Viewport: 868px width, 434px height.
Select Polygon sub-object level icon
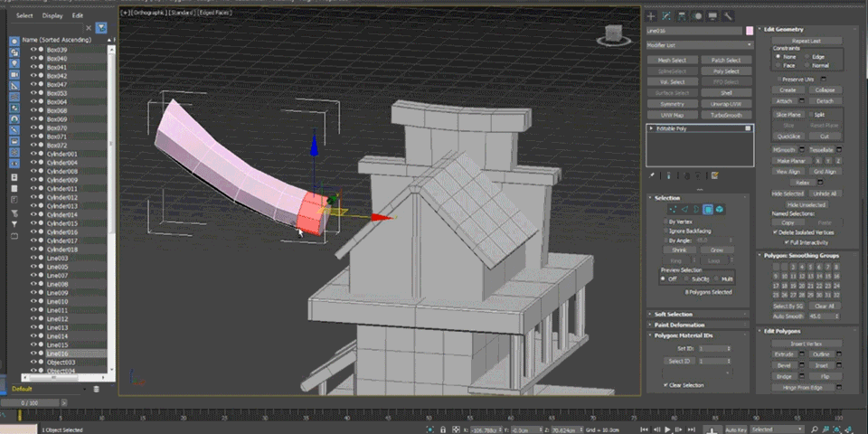[x=707, y=209]
